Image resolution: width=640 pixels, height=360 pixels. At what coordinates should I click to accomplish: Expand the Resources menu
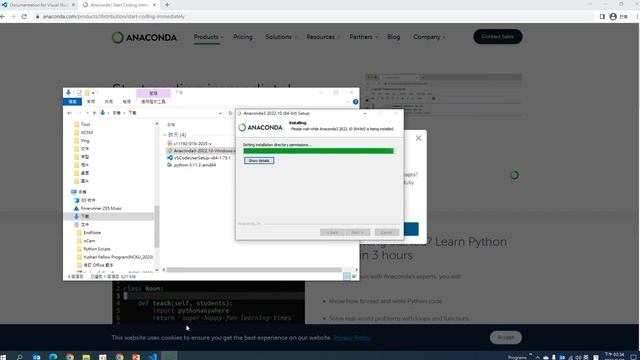[x=323, y=37]
